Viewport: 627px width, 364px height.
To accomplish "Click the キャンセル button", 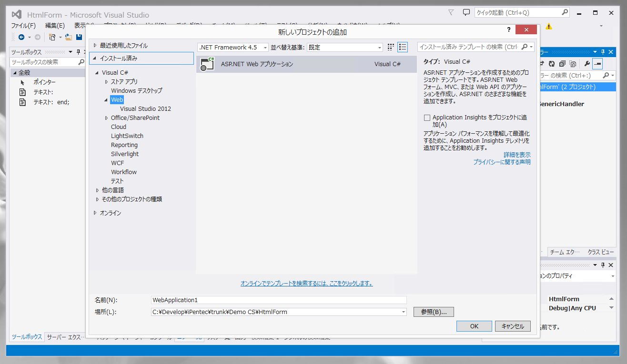I will tap(513, 326).
